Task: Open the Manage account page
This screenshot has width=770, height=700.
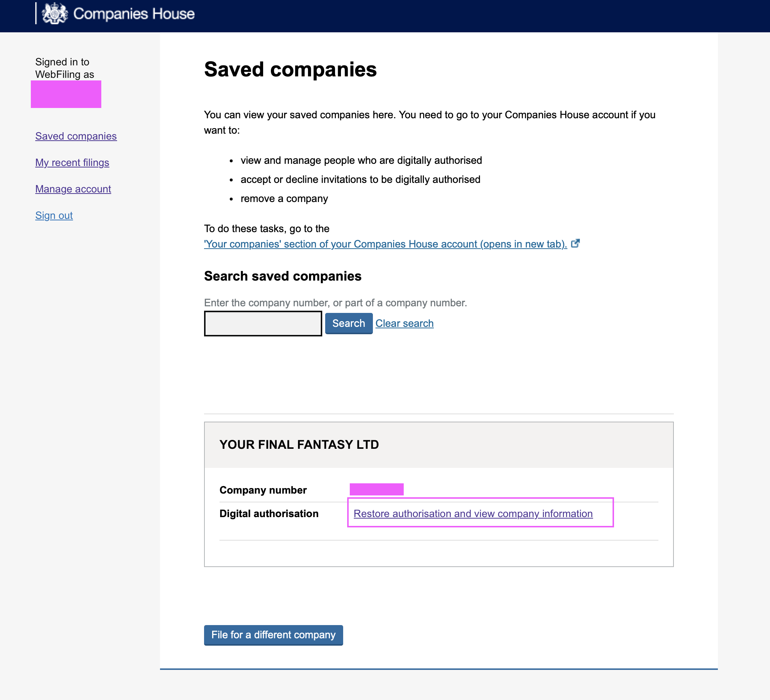Action: click(73, 189)
